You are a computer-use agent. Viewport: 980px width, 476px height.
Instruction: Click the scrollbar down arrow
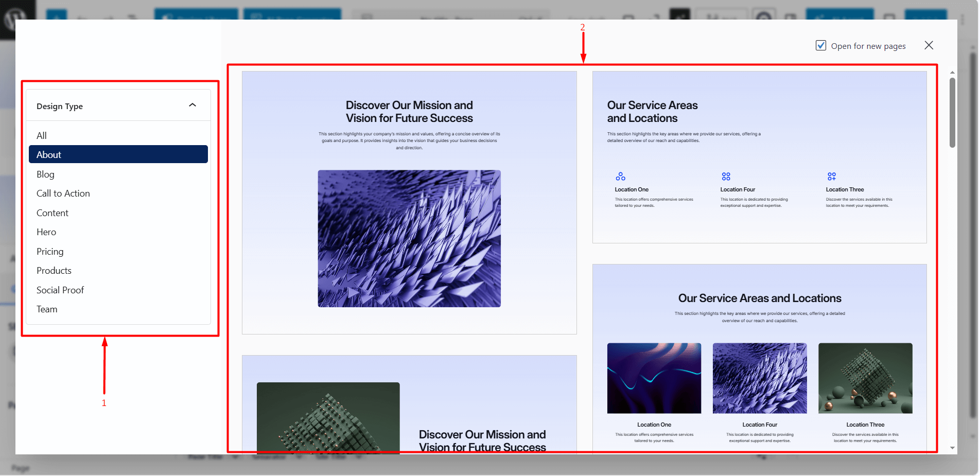pos(953,448)
